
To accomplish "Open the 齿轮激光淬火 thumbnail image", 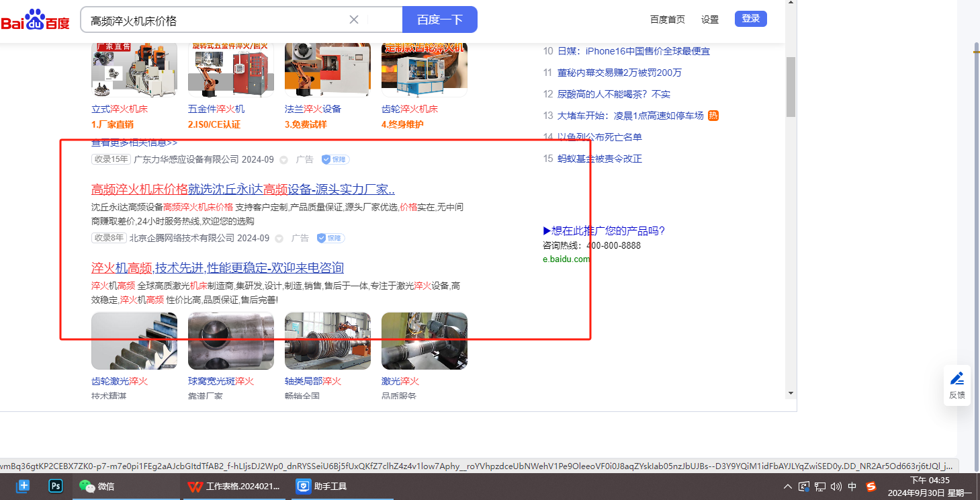I will tap(134, 341).
